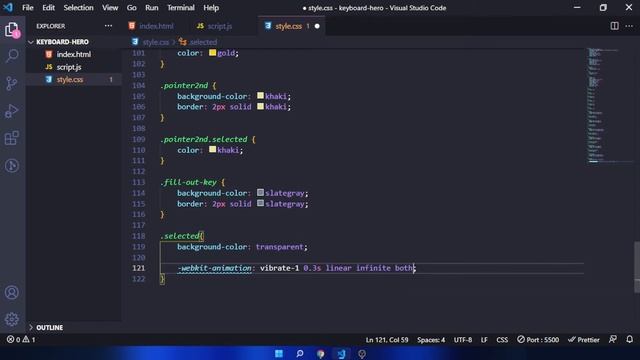Click the VS Code taskbar icon
The image size is (640, 360).
coord(341,353)
